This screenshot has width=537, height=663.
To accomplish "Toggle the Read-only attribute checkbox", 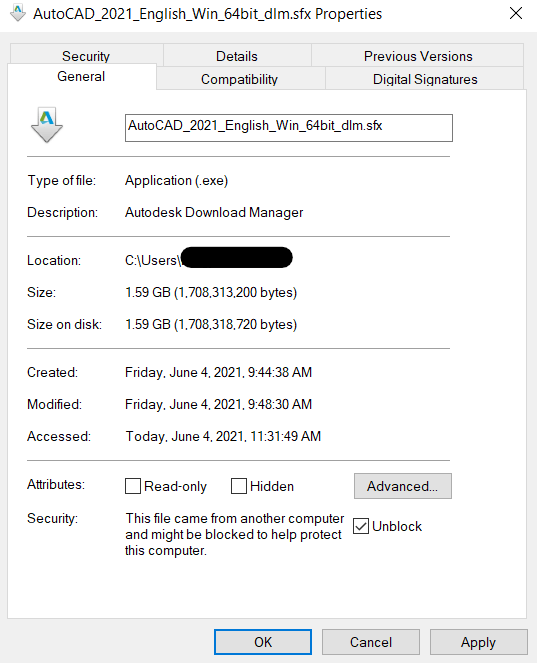I will (133, 486).
